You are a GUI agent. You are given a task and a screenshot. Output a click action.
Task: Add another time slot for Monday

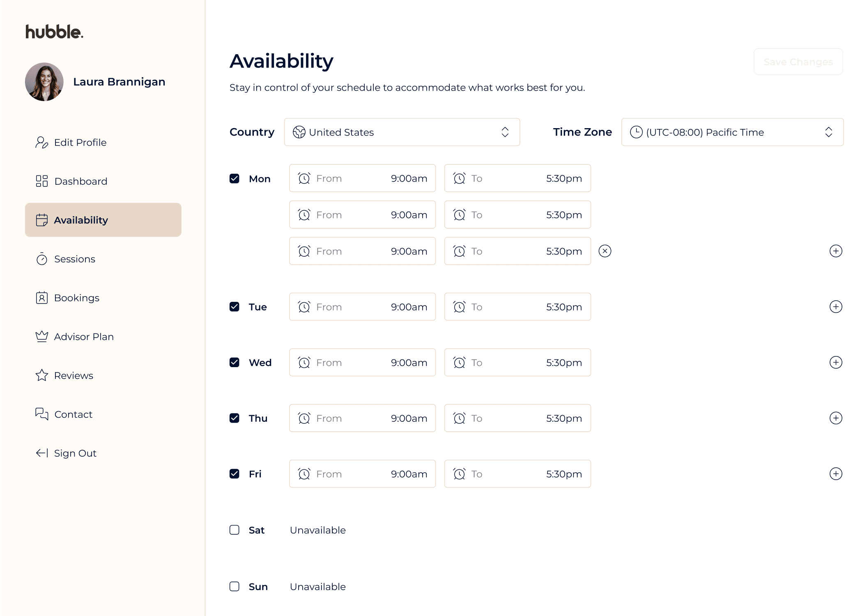coord(835,251)
